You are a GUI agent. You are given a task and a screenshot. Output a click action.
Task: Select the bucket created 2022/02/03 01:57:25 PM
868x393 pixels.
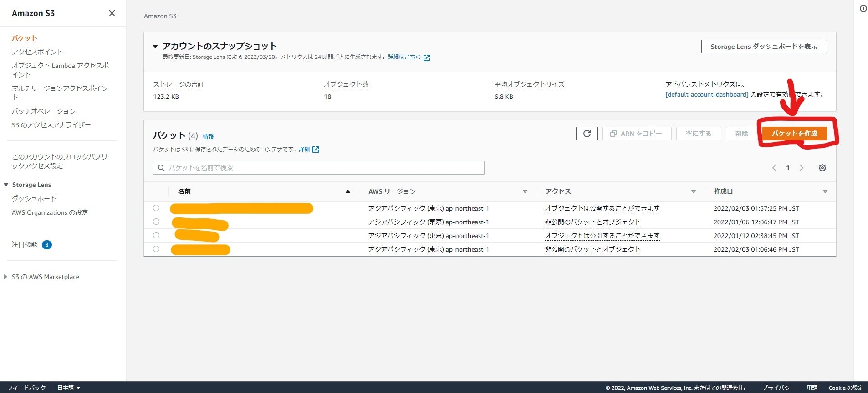click(x=156, y=208)
